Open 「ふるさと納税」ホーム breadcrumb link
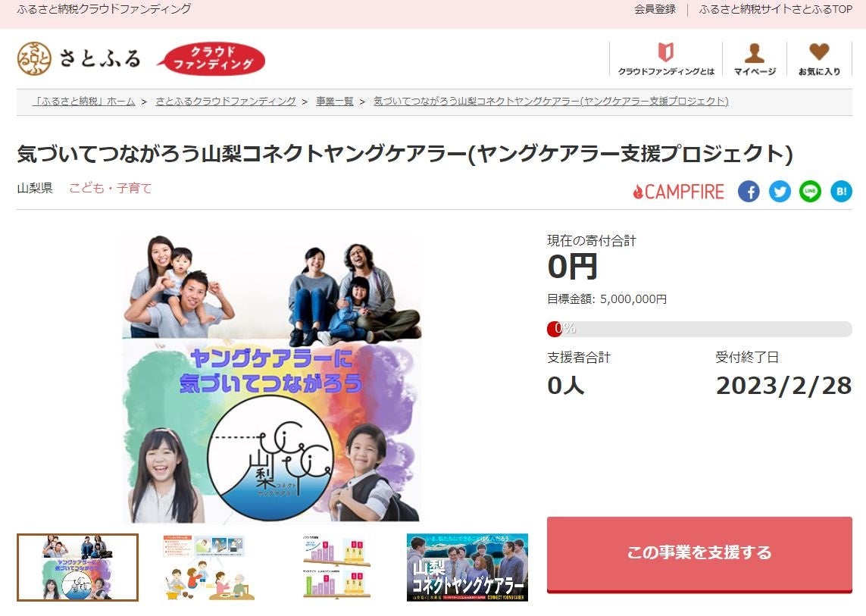 (83, 101)
